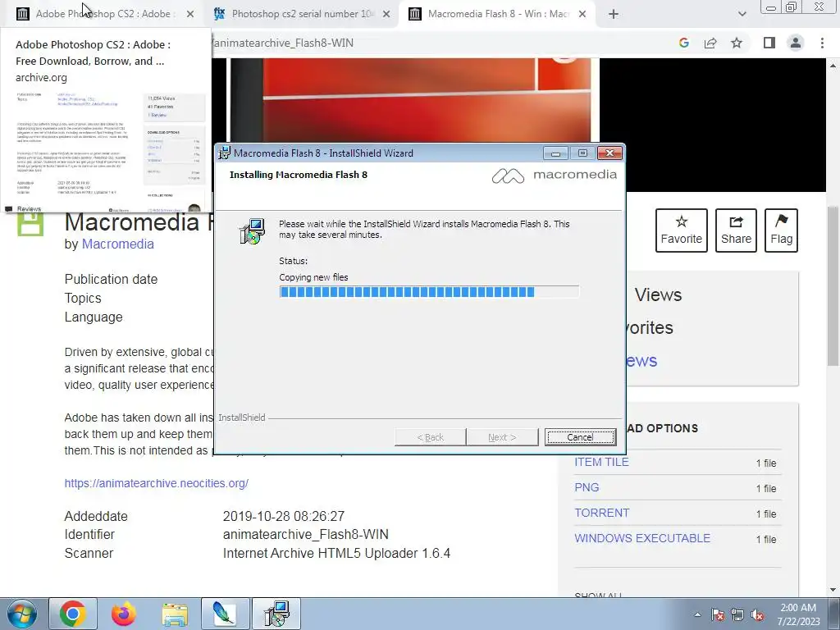840x630 pixels.
Task: Click the share page icon in address bar
Action: point(710,43)
